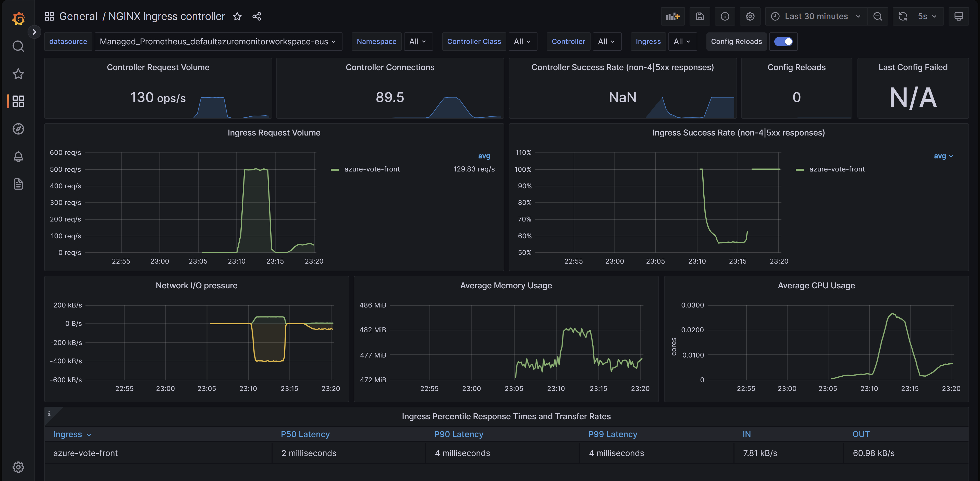Click the star/favorite dashboard icon
Image resolution: width=980 pixels, height=481 pixels.
[238, 16]
